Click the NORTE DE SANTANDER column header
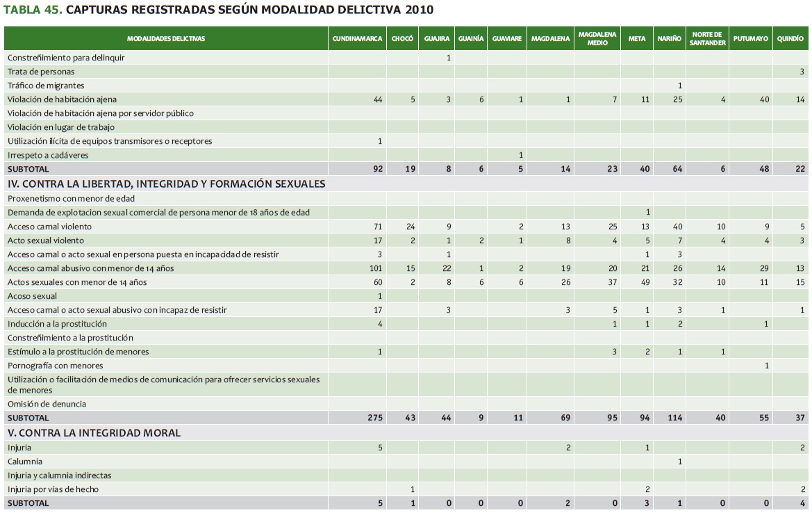This screenshot has width=812, height=515. (707, 39)
